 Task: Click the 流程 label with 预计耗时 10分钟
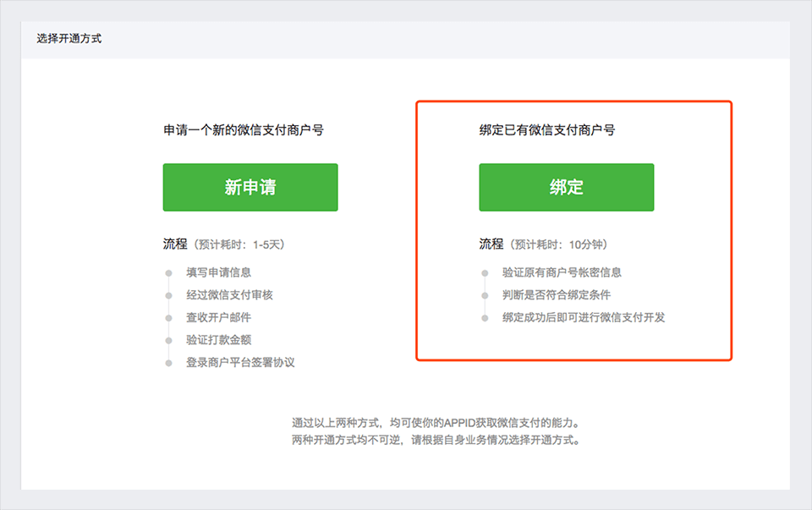tap(543, 244)
